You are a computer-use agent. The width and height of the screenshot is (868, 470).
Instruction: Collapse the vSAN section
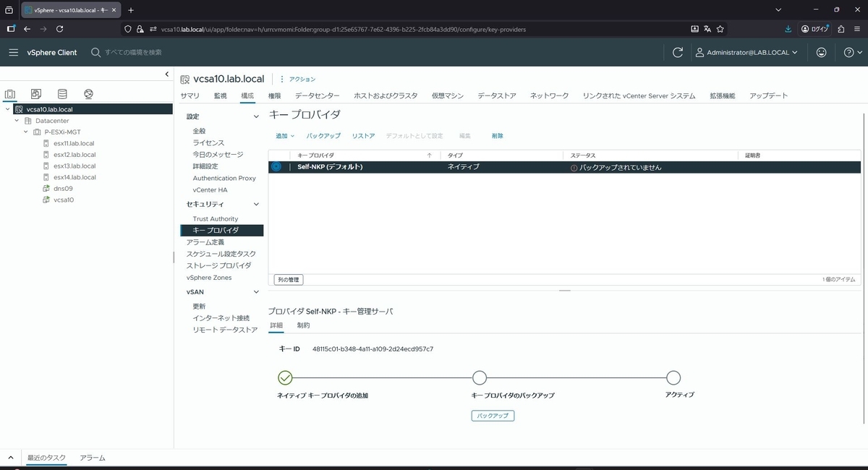[x=255, y=292]
